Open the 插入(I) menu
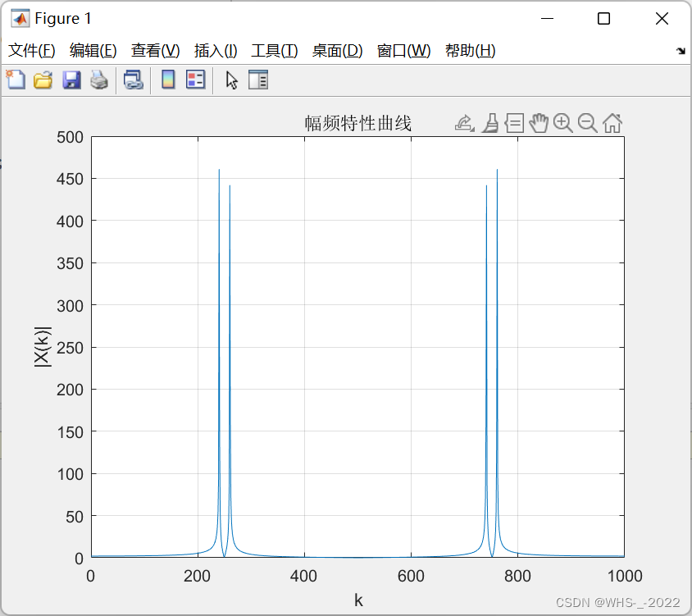Image resolution: width=692 pixels, height=616 pixels. 216,51
